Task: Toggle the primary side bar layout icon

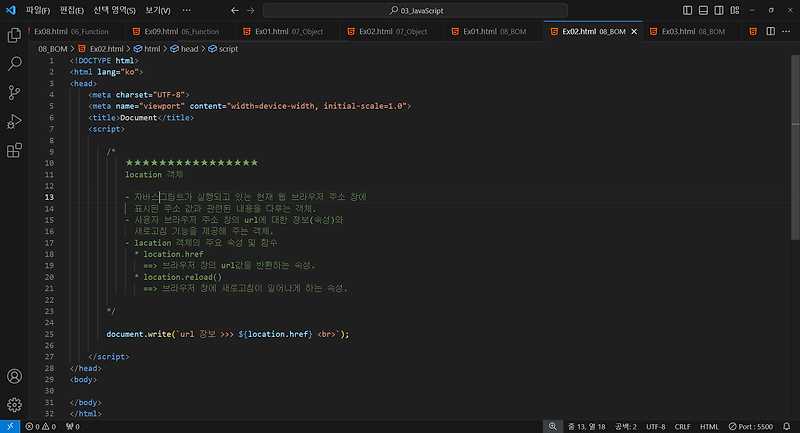Action: (688, 10)
